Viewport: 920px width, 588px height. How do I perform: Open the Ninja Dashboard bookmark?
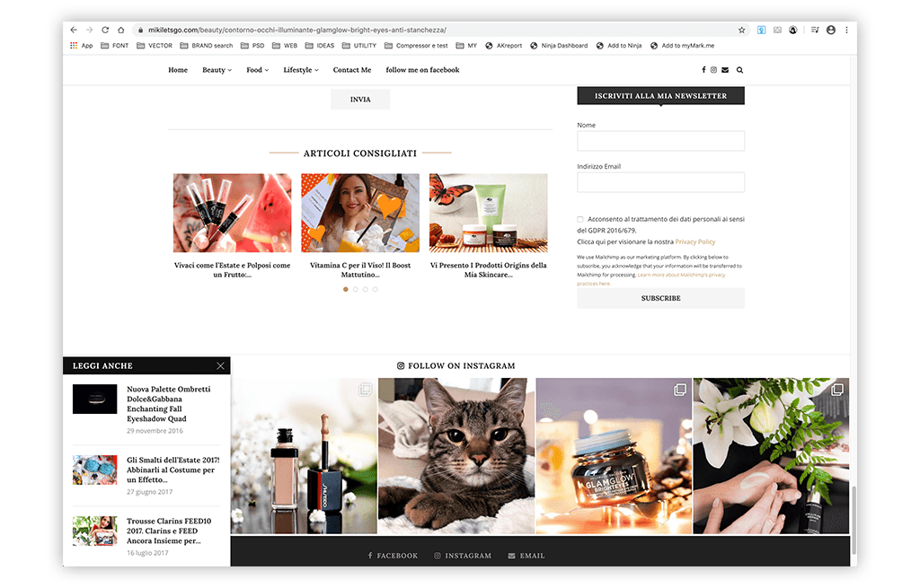coord(559,46)
